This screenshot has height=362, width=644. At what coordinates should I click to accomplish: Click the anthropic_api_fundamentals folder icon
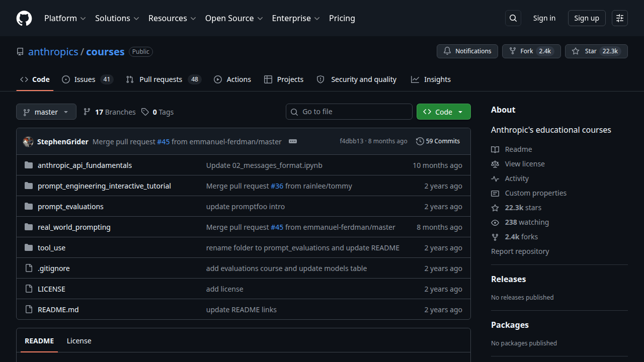click(29, 165)
